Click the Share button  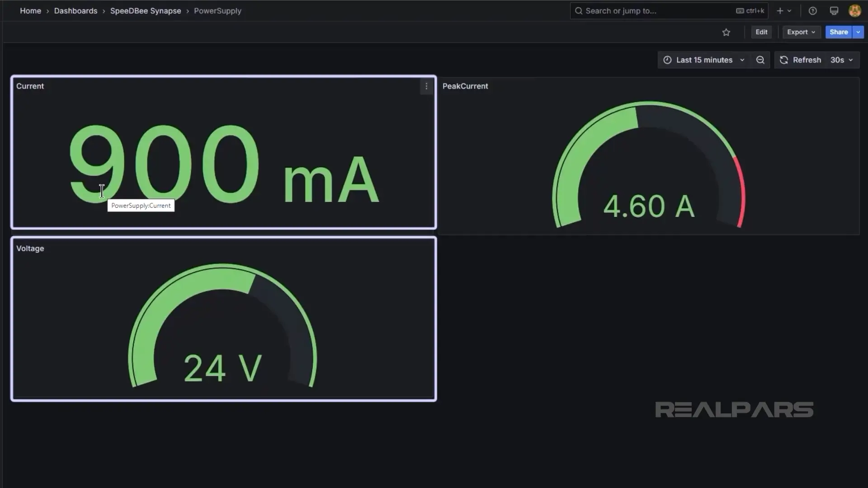click(839, 32)
